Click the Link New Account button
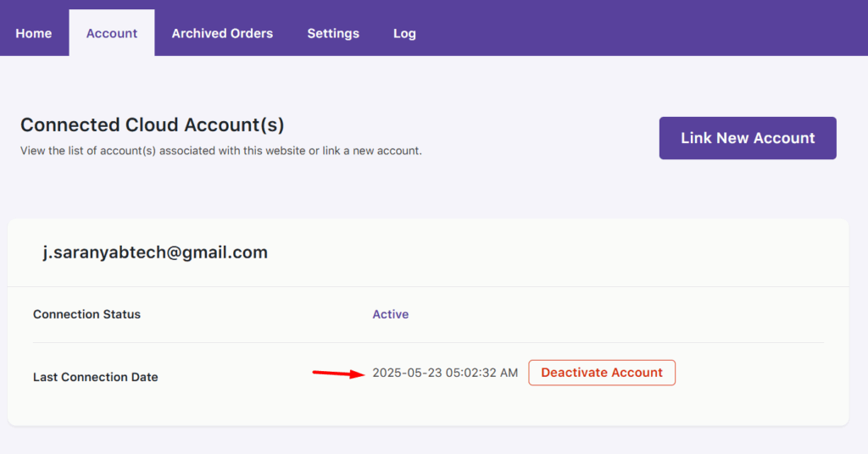Screen dimensions: 868x454 tap(748, 138)
